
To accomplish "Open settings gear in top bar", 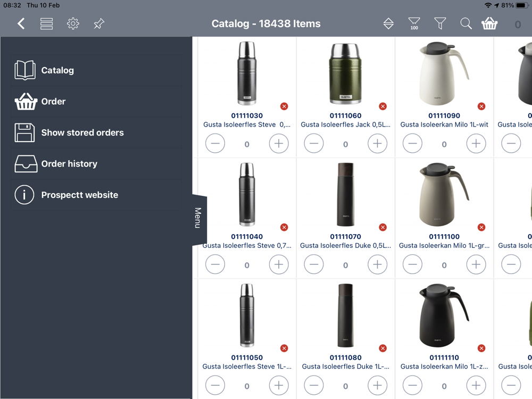I will [73, 23].
